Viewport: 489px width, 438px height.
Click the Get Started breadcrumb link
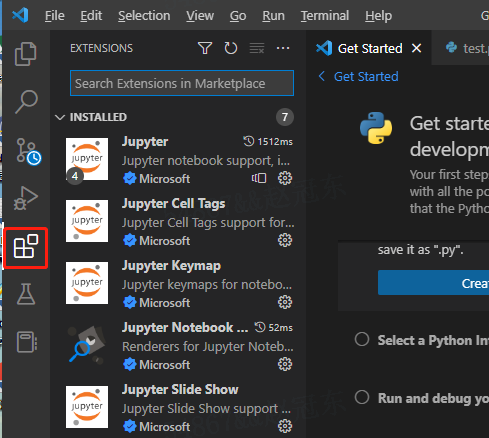pyautogui.click(x=366, y=77)
